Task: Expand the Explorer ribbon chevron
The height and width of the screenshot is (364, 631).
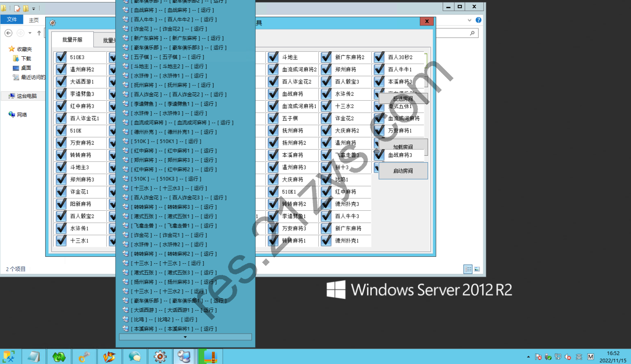Action: pyautogui.click(x=470, y=20)
